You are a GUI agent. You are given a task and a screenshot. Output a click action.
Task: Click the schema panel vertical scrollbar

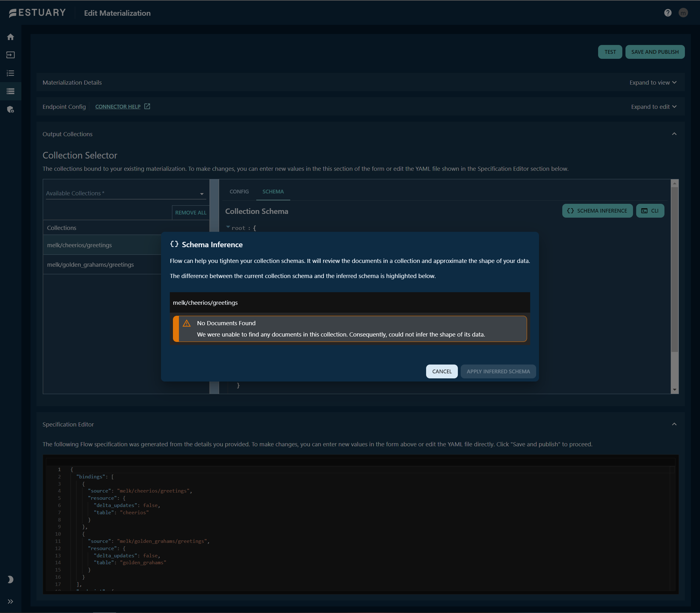[674, 270]
